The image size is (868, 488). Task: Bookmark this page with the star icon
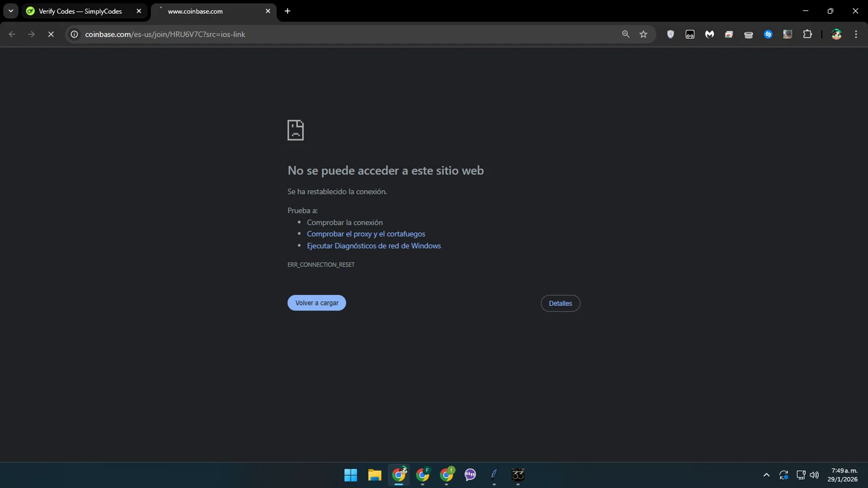pos(643,34)
